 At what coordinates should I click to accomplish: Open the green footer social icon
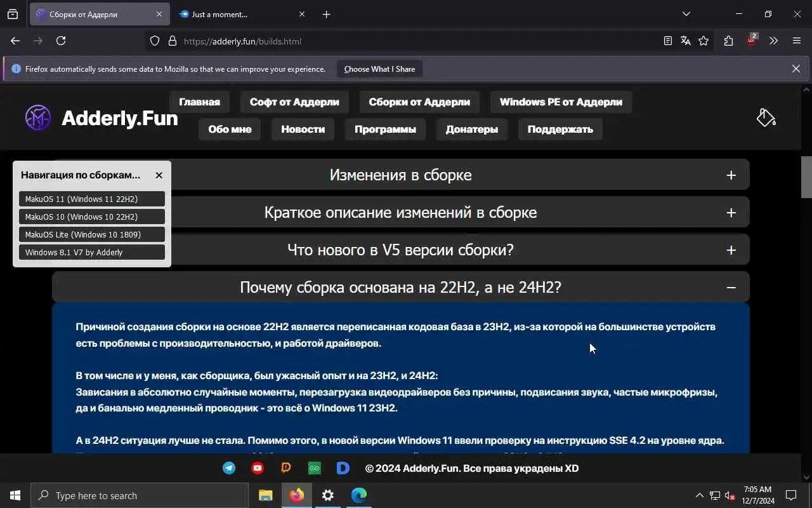point(315,468)
